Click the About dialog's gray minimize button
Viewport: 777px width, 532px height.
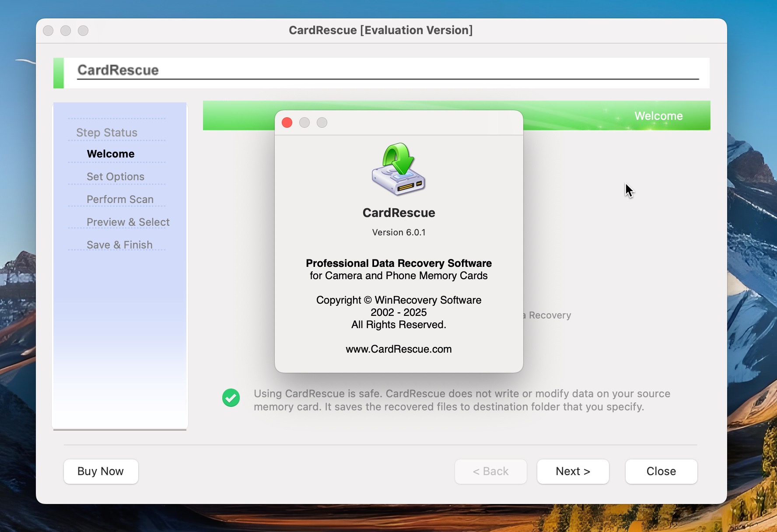304,122
